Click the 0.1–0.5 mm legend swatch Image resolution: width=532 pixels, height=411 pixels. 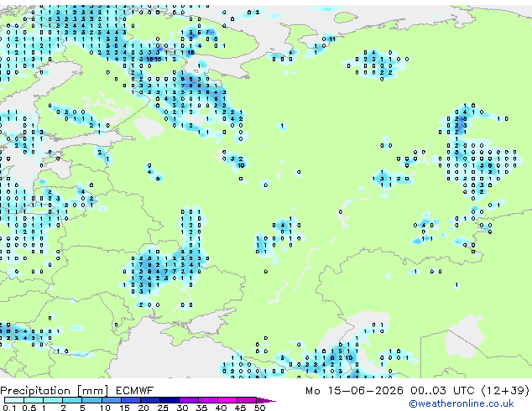(14, 400)
